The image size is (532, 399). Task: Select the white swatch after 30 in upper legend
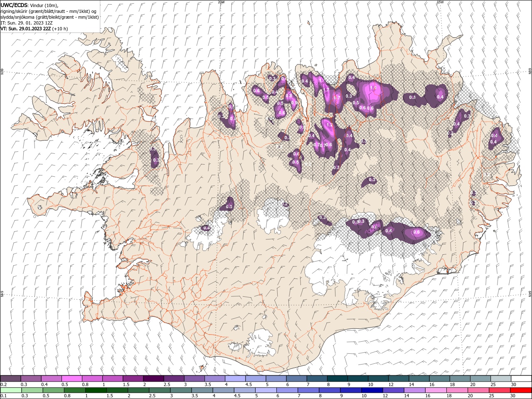pos(521,379)
